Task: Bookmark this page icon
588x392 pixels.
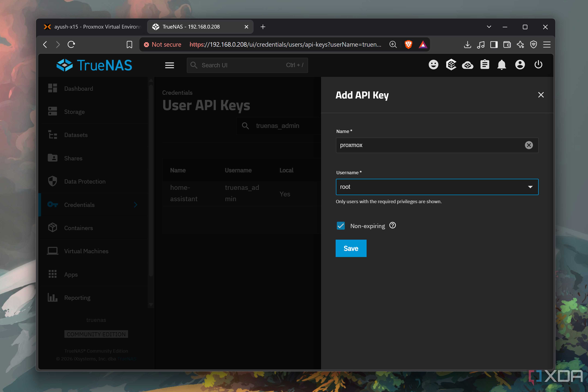Action: tap(129, 45)
